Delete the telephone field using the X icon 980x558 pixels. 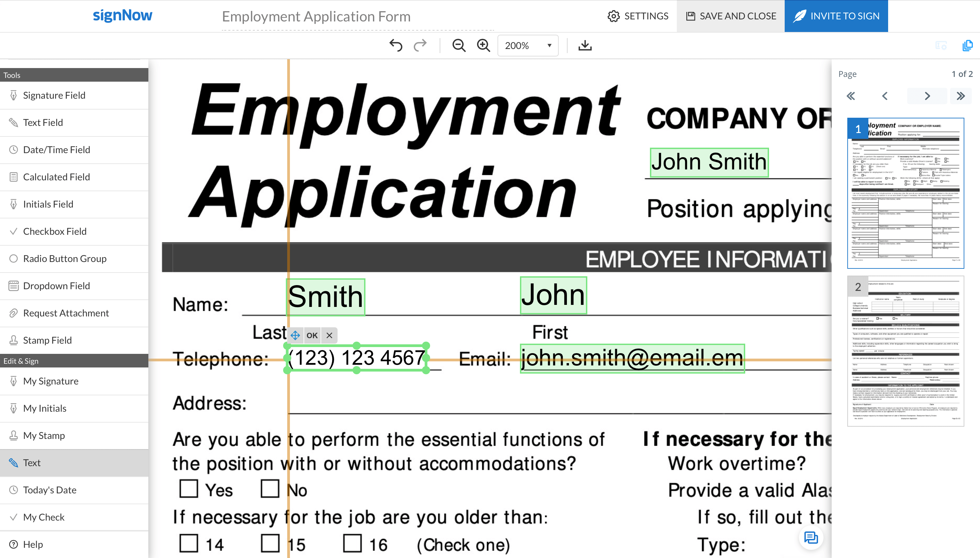329,335
